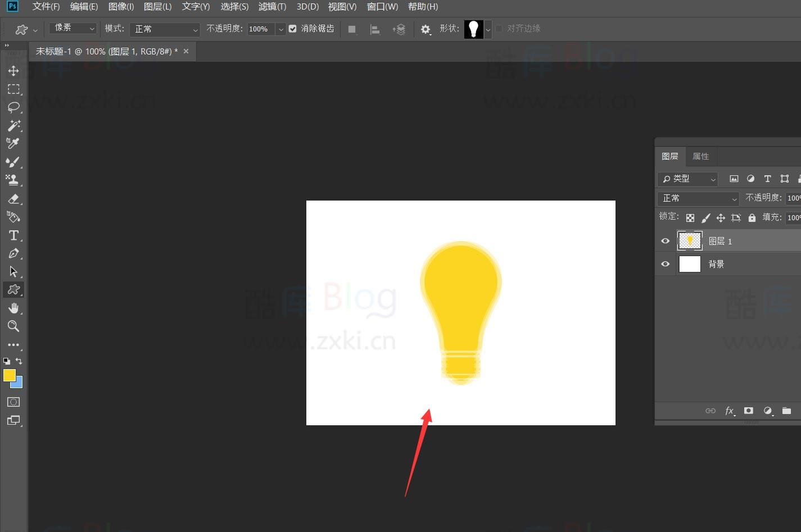
Task: Open the 滤镜(T) menu
Action: (x=272, y=7)
